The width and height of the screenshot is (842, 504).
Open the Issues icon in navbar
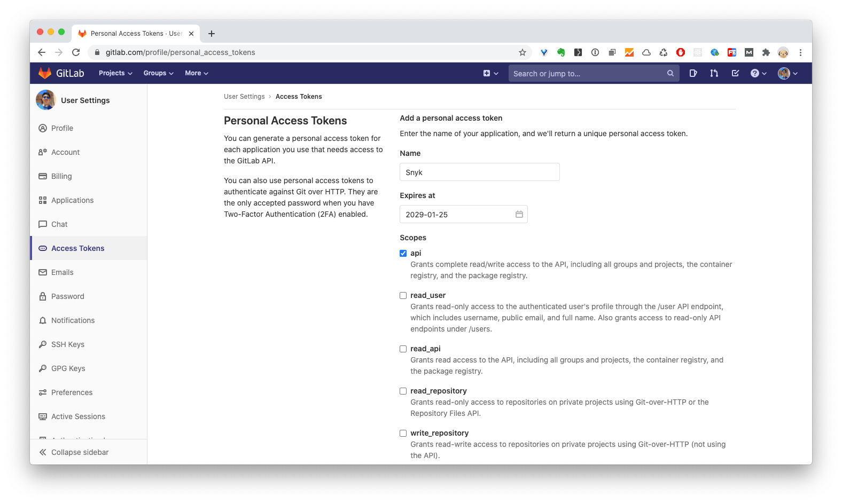point(693,73)
